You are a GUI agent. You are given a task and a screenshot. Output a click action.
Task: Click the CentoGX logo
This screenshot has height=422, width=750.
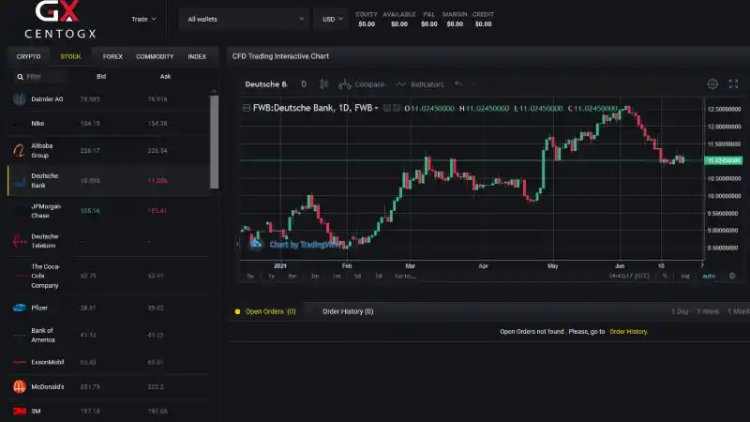click(60, 19)
